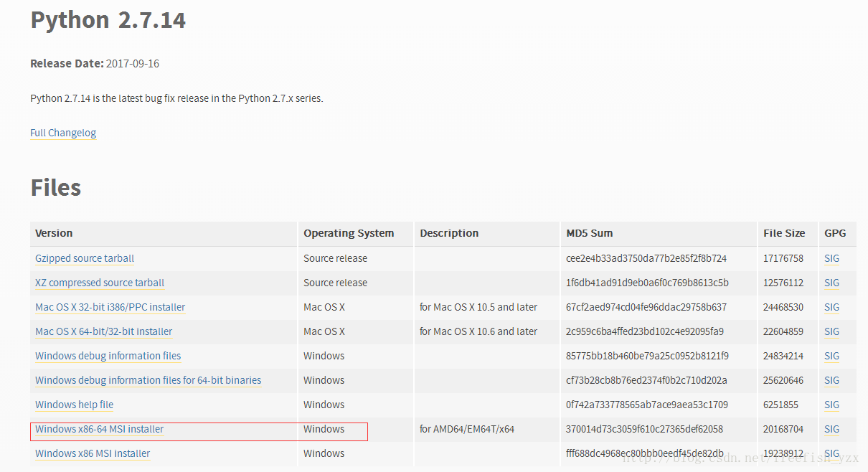Open SIG link for Windows help file
Image resolution: width=868 pixels, height=472 pixels.
coord(831,405)
